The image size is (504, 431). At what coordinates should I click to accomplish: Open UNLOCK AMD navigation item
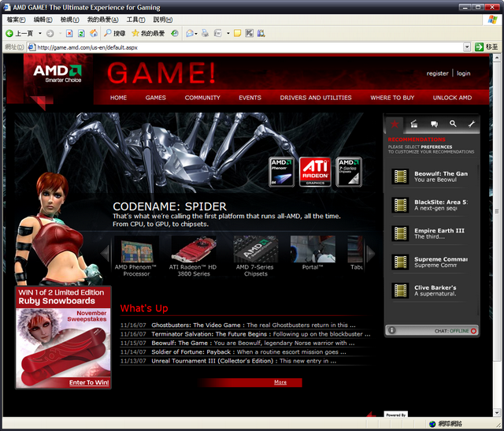(452, 98)
